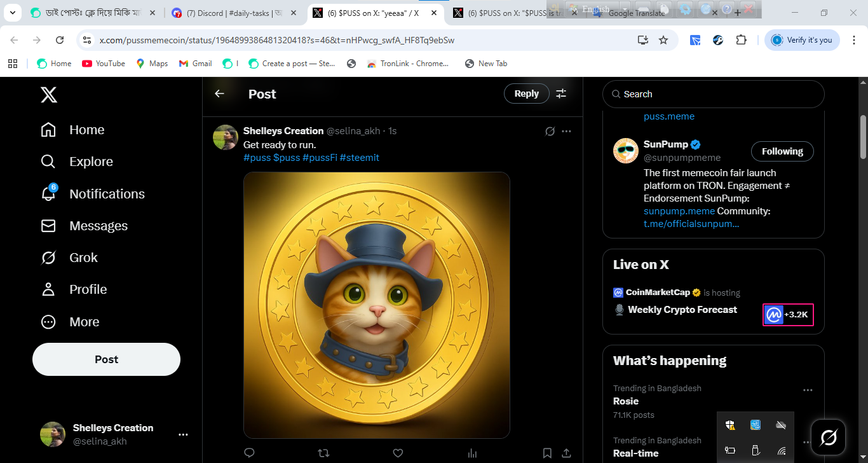Share the post with the upload icon
Screen dimensions: 868x463
click(566, 453)
